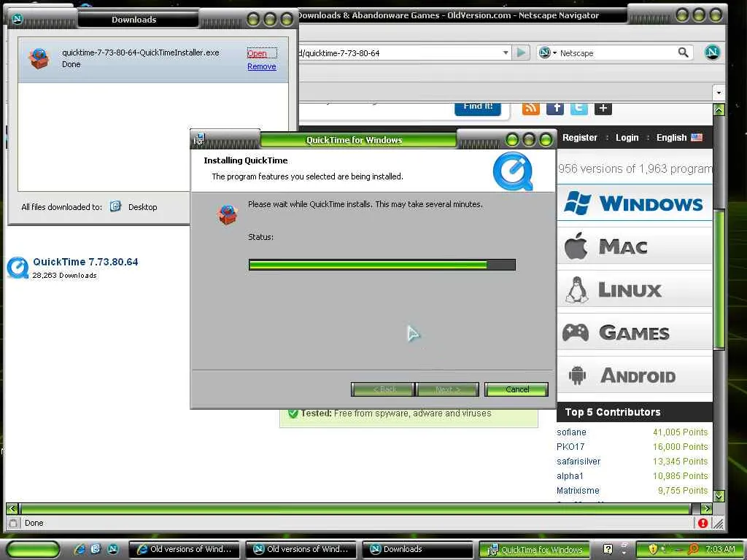Switch to Downloads taskbar button

pos(418,549)
